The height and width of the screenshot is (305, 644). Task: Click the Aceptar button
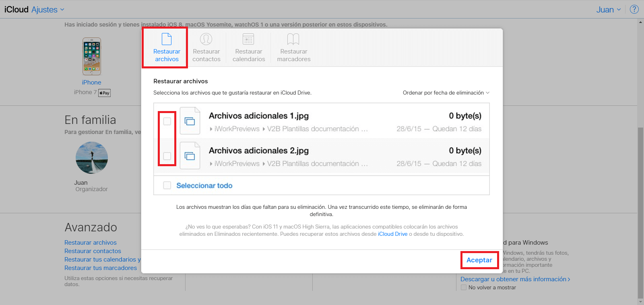pos(479,260)
